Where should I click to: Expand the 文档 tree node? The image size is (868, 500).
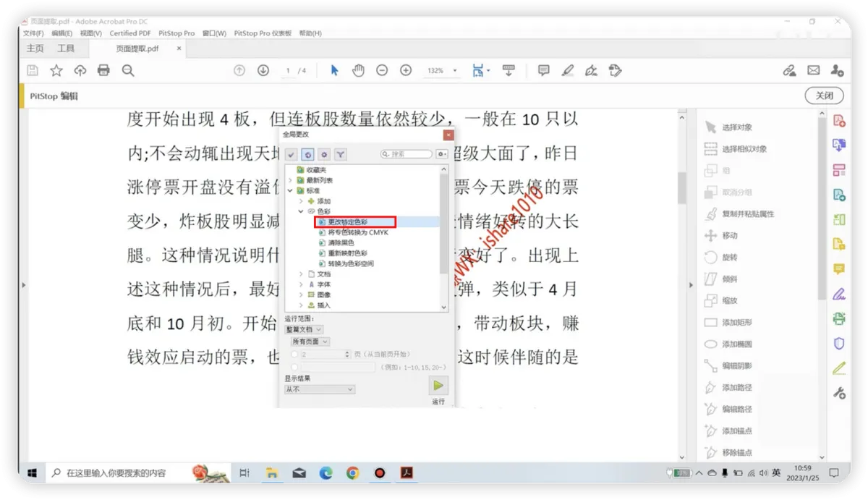301,274
